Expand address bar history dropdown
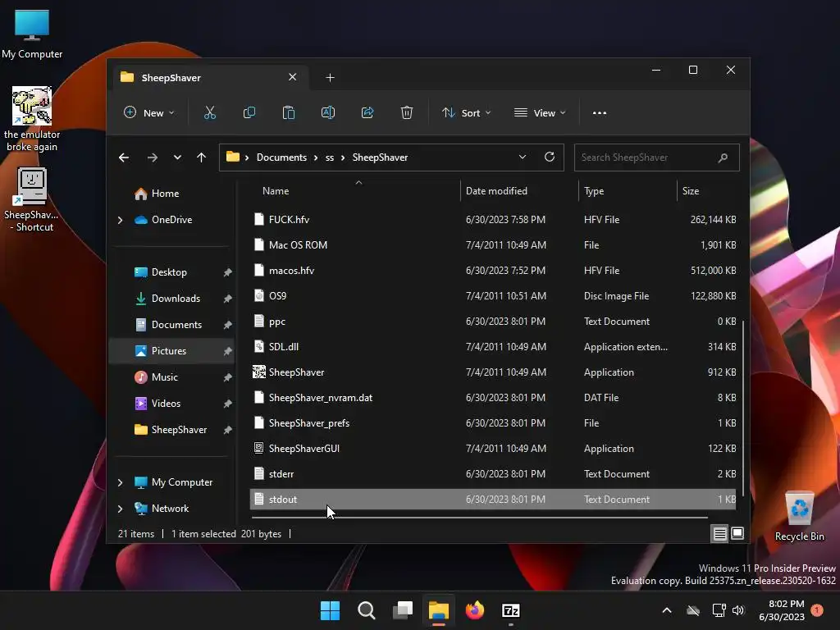This screenshot has height=630, width=840. (523, 157)
